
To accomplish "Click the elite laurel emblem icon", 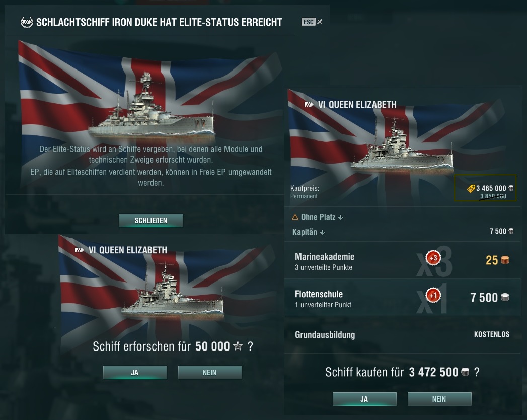I will point(27,22).
